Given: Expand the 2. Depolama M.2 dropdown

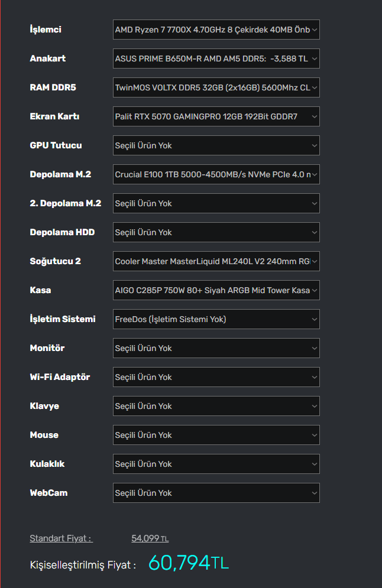Looking at the screenshot, I should coord(216,203).
